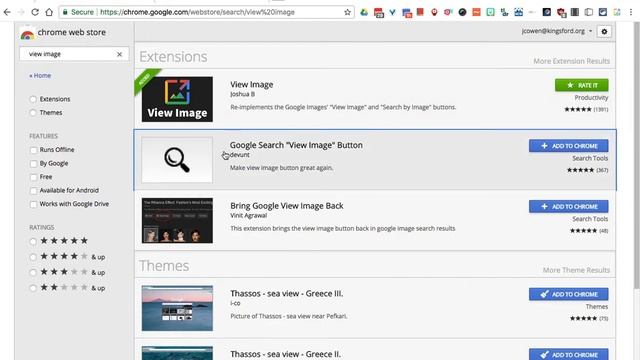Click the Secure padlock site info
640x360 pixels.
pyautogui.click(x=78, y=12)
